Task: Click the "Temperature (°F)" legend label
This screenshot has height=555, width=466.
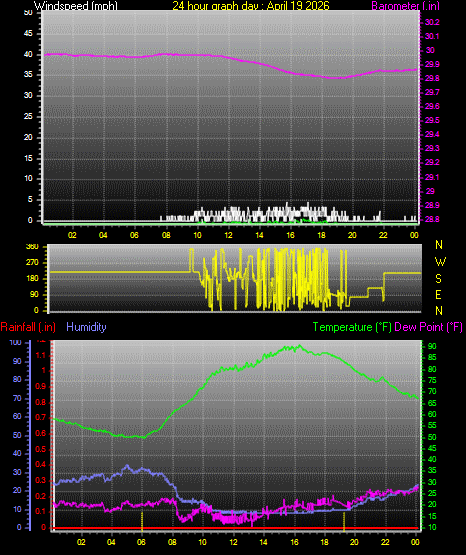Action: (352, 327)
